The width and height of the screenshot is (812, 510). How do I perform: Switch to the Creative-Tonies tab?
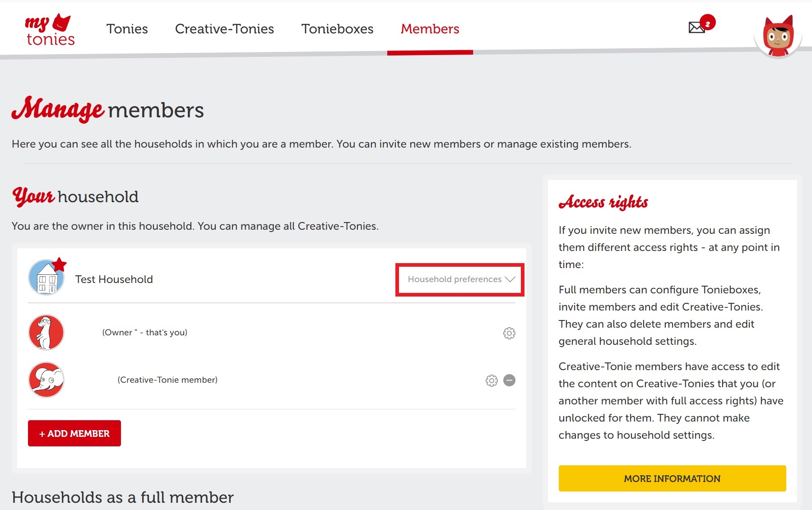pos(224,29)
